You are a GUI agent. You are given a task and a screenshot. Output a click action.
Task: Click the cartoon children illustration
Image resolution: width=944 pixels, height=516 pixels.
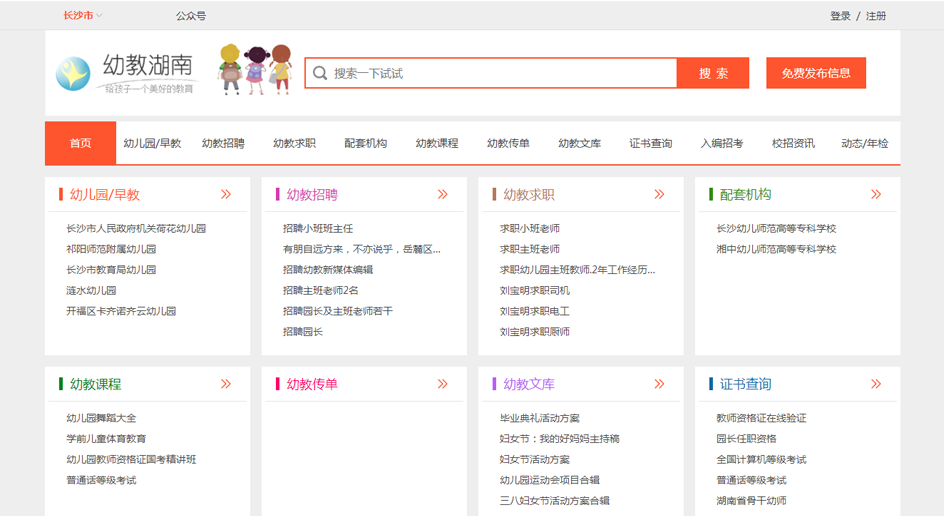point(254,69)
